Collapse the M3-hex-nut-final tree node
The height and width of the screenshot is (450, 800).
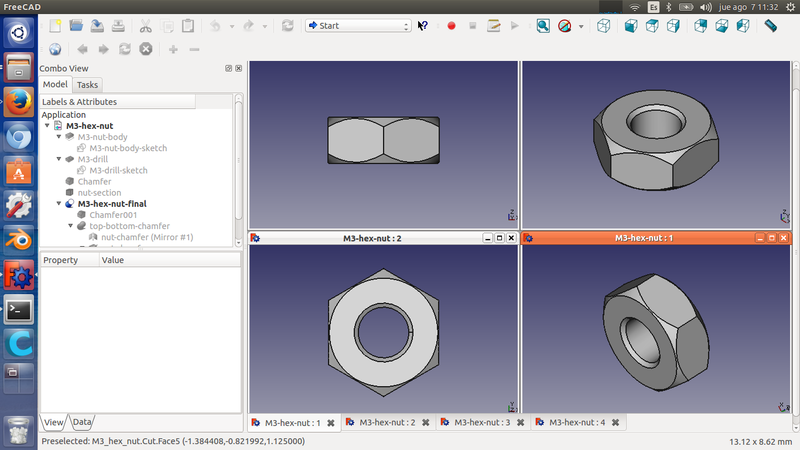(59, 204)
